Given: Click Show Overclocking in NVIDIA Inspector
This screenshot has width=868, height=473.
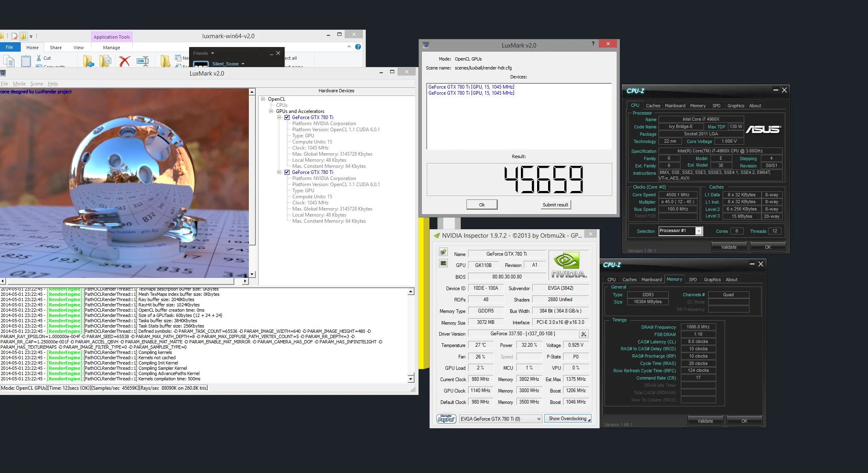Looking at the screenshot, I should 568,419.
